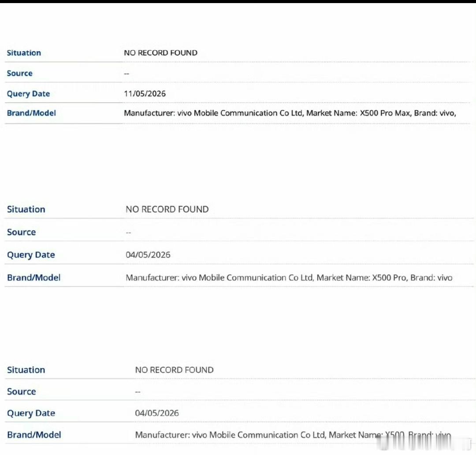Select the Brand/Model label in the X500 Pro record
Image resolution: width=476 pixels, height=455 pixels.
coord(33,278)
